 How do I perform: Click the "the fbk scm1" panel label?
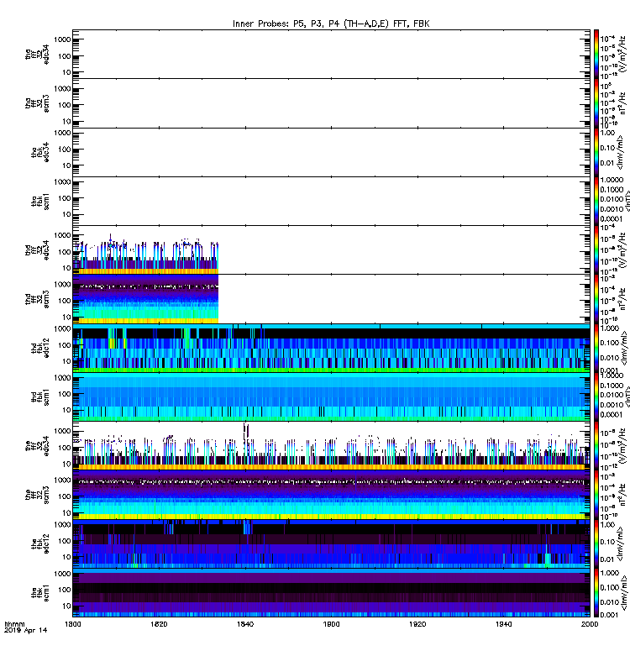[40, 592]
